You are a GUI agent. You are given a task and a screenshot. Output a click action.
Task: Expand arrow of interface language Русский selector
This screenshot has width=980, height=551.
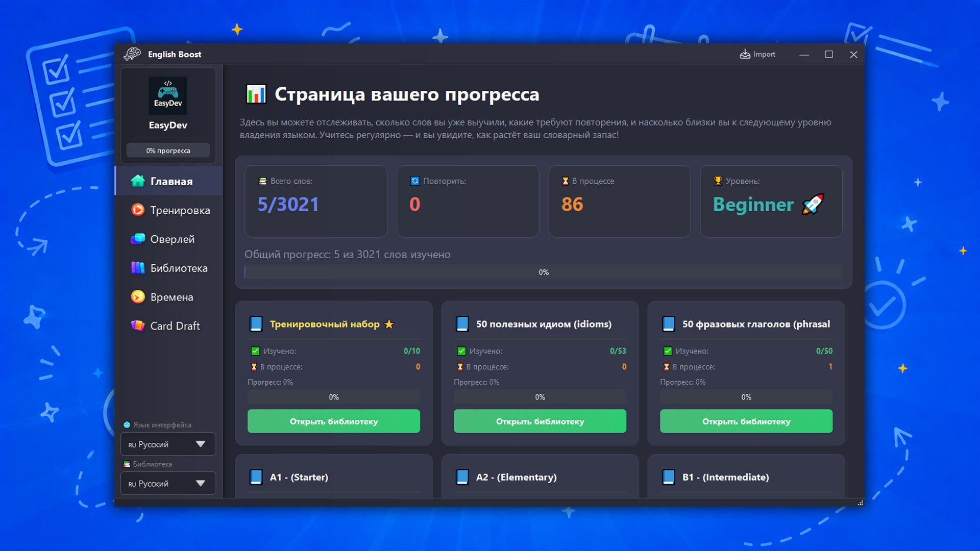click(x=201, y=444)
